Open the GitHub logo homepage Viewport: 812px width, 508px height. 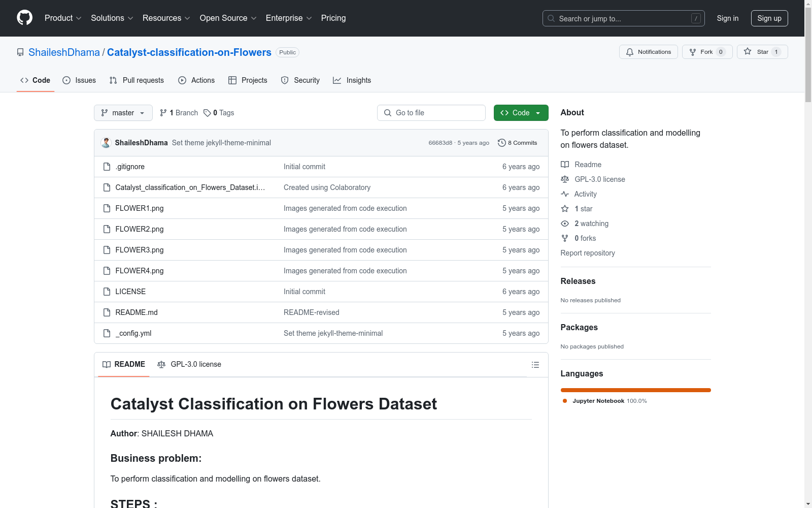[24, 18]
